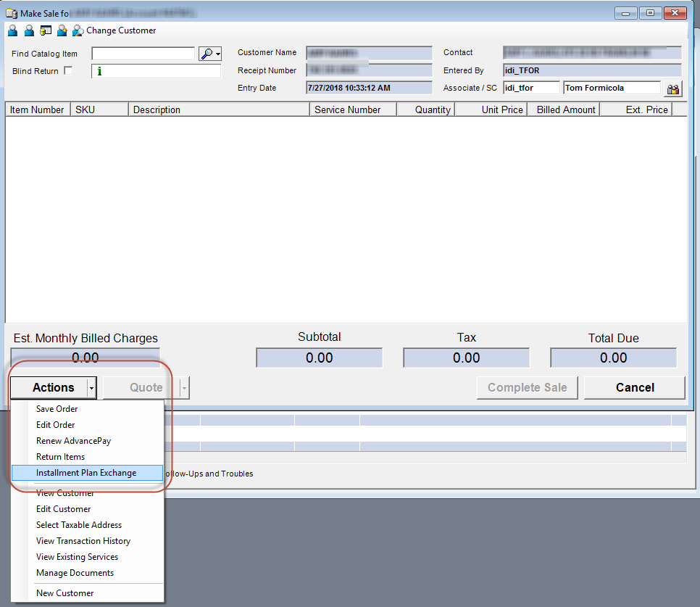Open the associate lookup people icon
Screen dimensions: 700x607
tap(673, 88)
